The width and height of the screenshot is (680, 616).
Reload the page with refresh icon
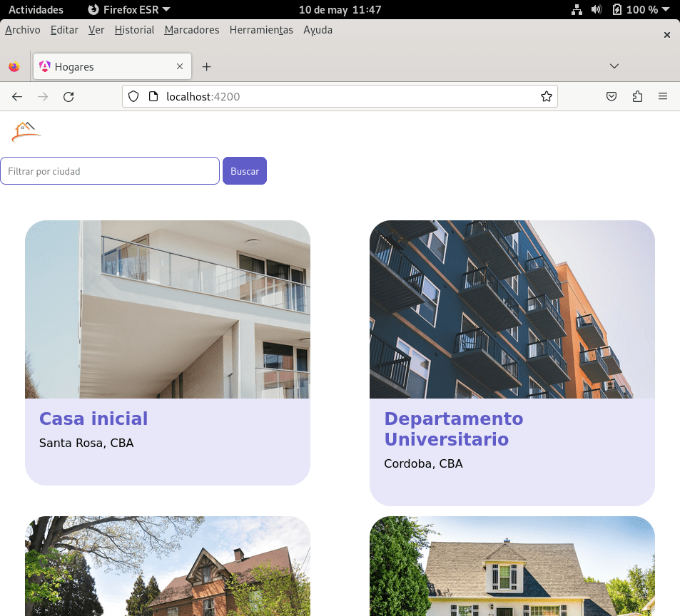(68, 97)
